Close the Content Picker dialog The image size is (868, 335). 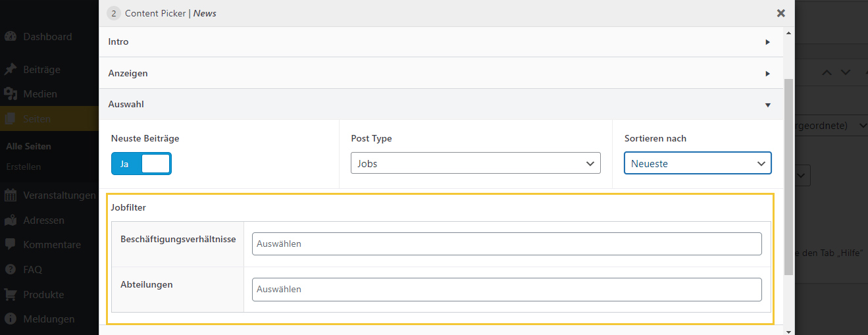(780, 13)
